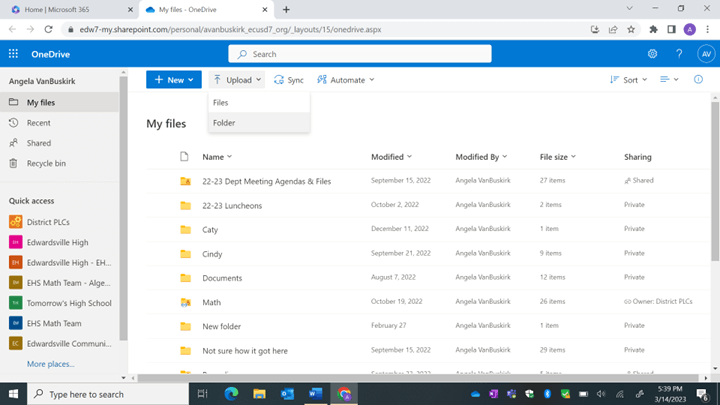This screenshot has height=405, width=720.
Task: Open the Sort dropdown
Action: [x=630, y=80]
